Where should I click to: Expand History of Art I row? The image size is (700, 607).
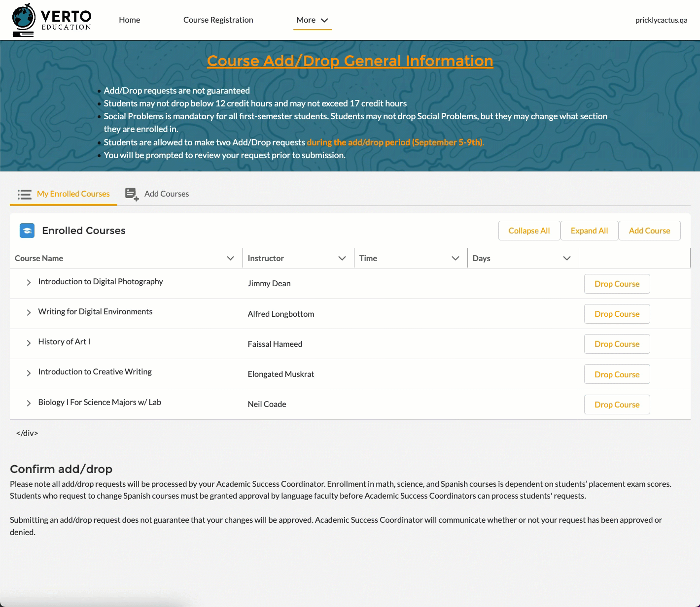[x=29, y=343]
